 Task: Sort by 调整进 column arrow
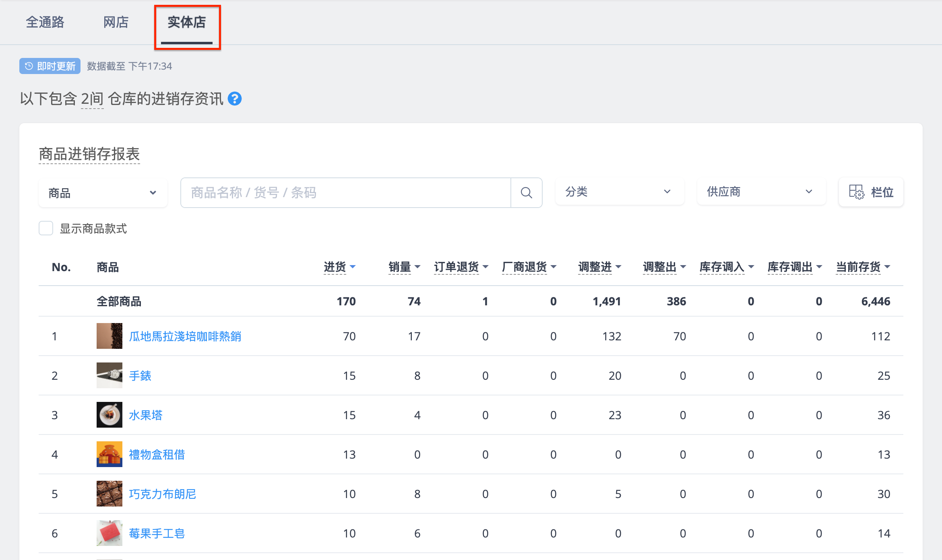tap(618, 267)
